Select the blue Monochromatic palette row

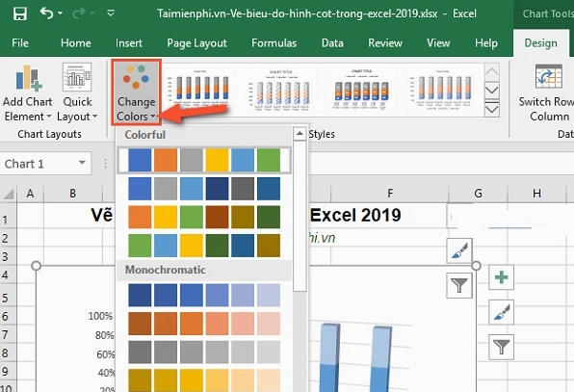click(x=204, y=295)
